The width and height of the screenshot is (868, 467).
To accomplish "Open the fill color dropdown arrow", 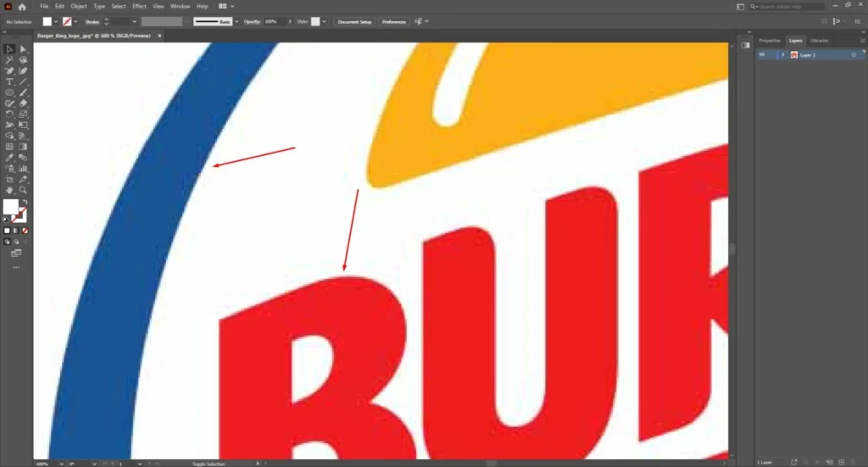I will [55, 21].
